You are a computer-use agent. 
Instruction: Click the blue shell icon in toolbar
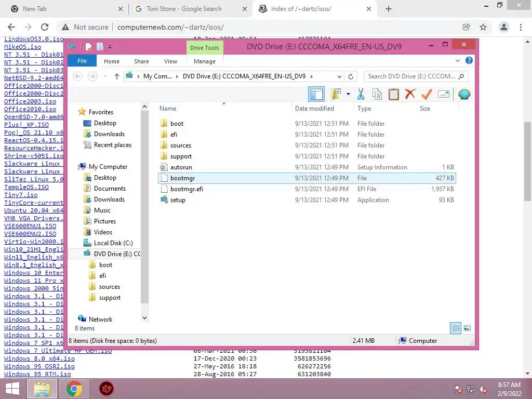coord(464,94)
